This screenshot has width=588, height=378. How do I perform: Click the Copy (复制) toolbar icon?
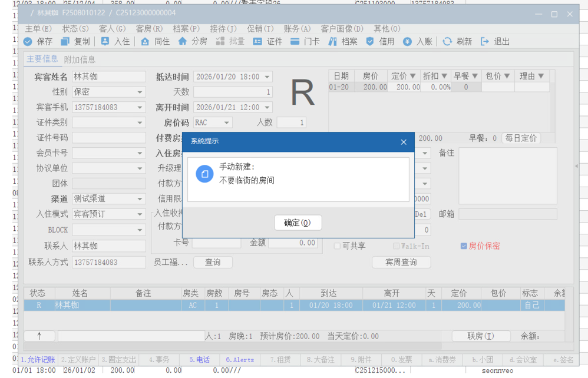tap(65, 42)
